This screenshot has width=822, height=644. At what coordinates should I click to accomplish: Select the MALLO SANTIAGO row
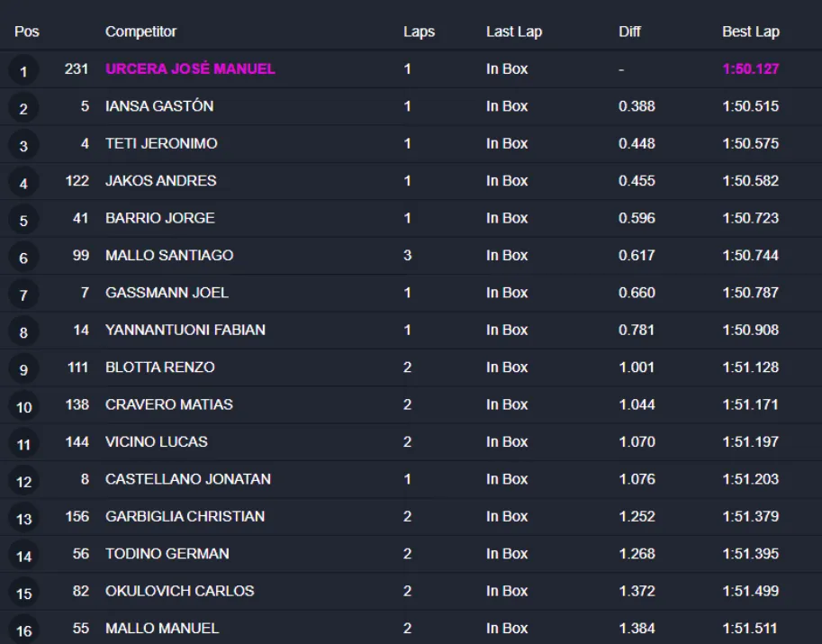pos(169,255)
